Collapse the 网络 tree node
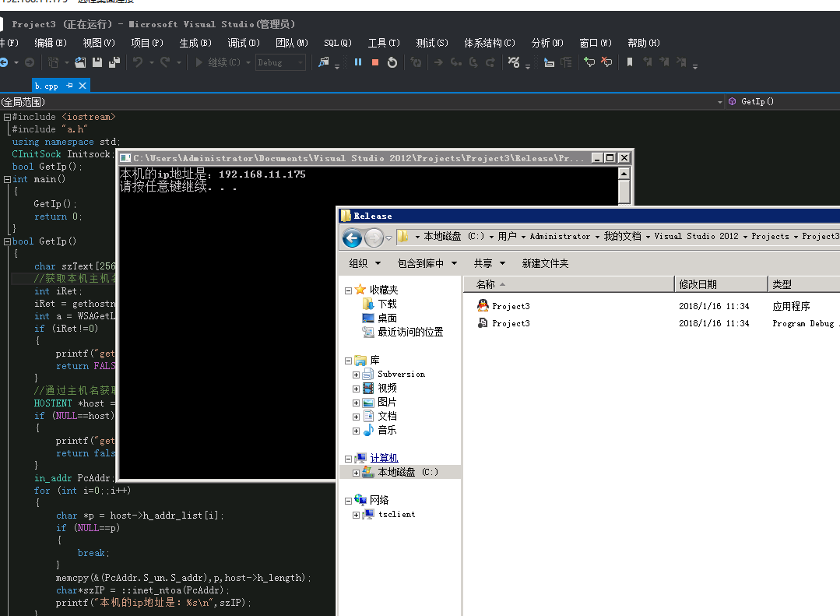 click(348, 501)
